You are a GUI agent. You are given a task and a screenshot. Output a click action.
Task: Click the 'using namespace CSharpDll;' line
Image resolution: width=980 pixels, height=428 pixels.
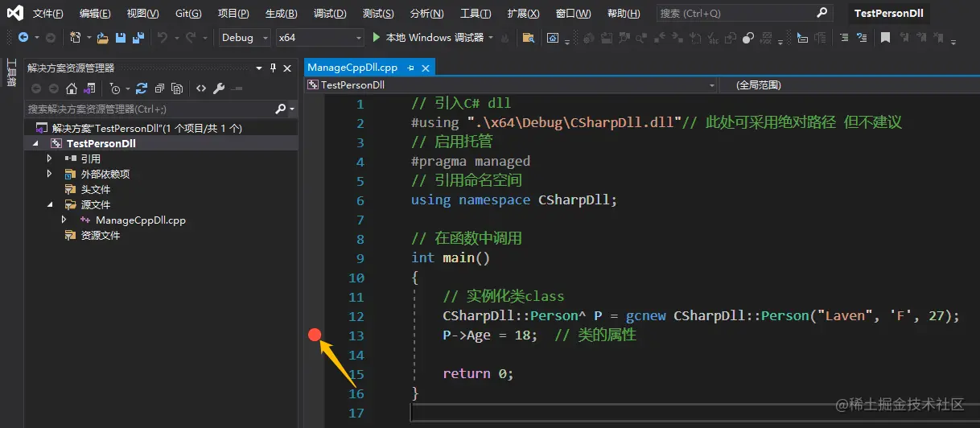514,200
